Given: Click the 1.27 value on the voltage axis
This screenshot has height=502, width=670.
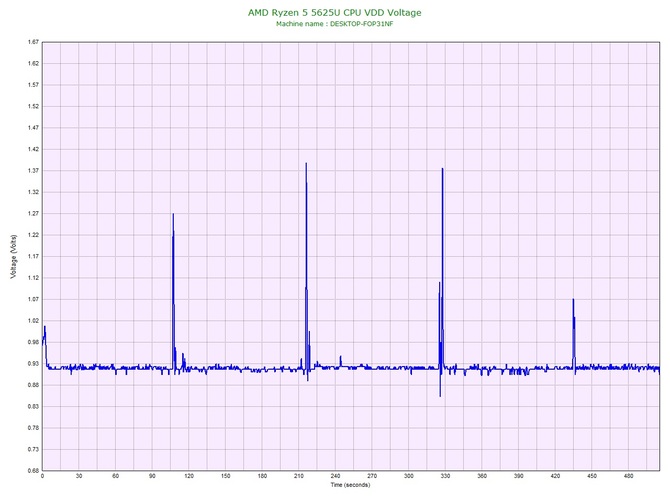Looking at the screenshot, I should point(33,213).
